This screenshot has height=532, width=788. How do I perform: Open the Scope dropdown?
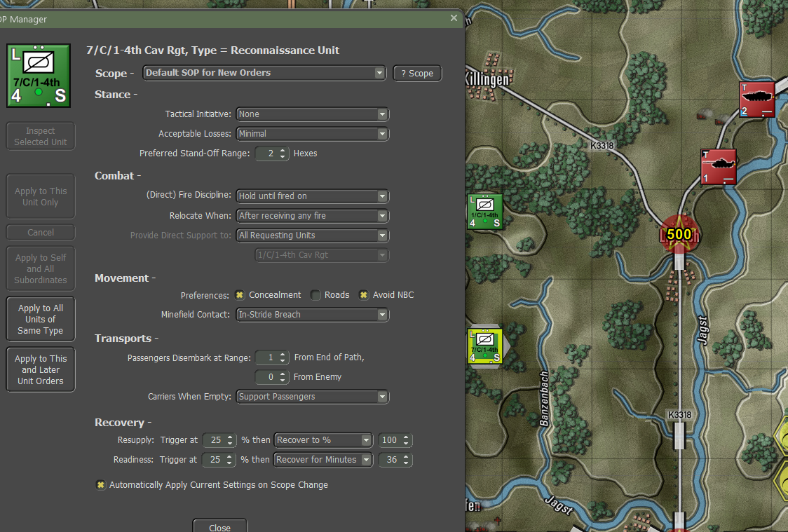pos(264,73)
